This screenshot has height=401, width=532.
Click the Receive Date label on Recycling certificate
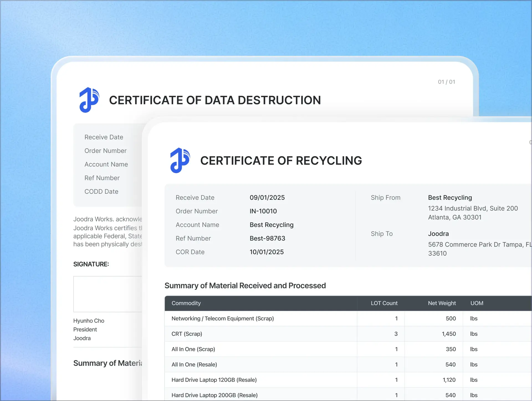tap(195, 198)
